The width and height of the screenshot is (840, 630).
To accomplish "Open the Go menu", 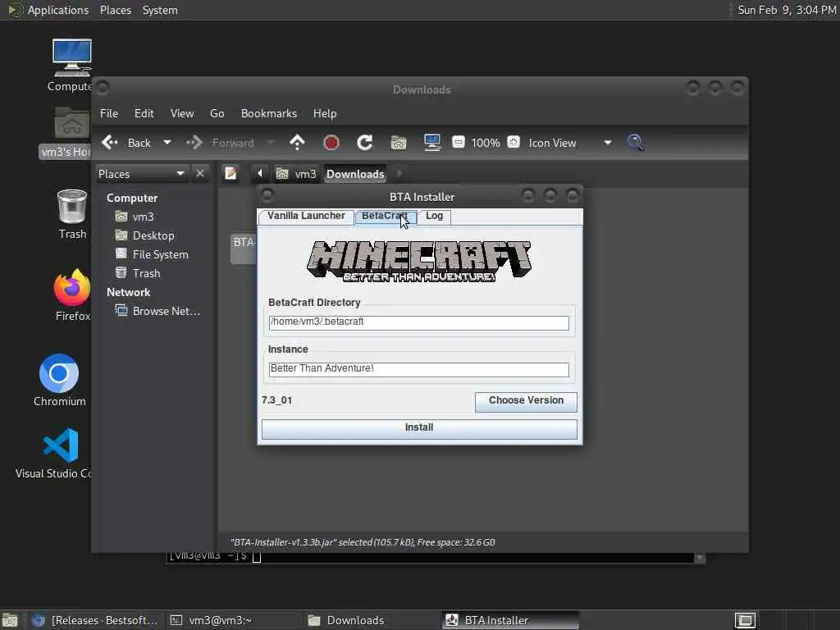I will (217, 113).
